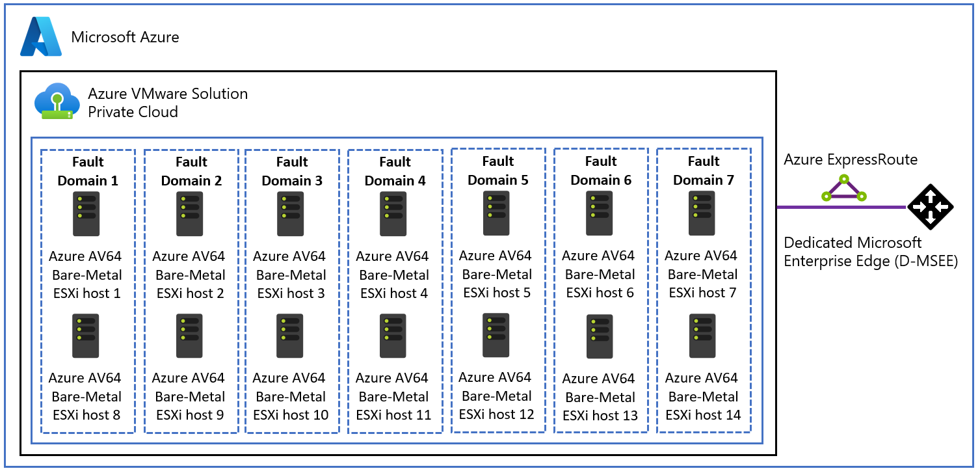Image resolution: width=980 pixels, height=473 pixels.
Task: Click the Microsoft Azure logo icon
Action: point(41,37)
